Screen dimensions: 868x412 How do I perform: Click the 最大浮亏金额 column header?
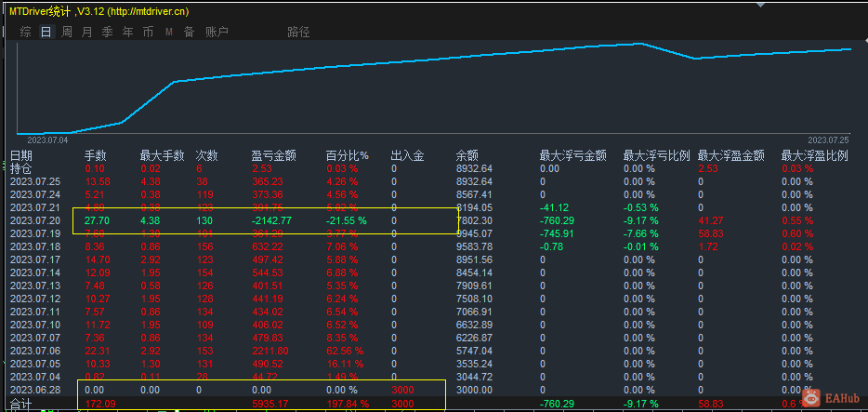574,156
